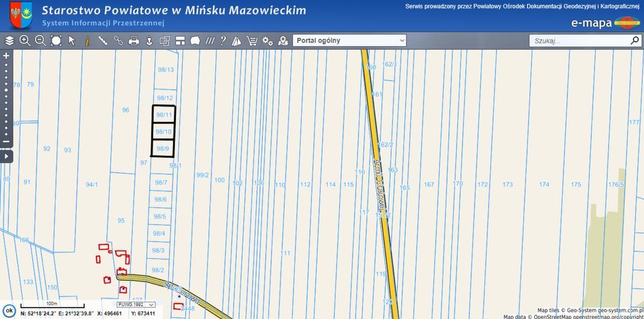The width and height of the screenshot is (644, 319).
Task: Click the triple slash hatch icon
Action: 210,41
